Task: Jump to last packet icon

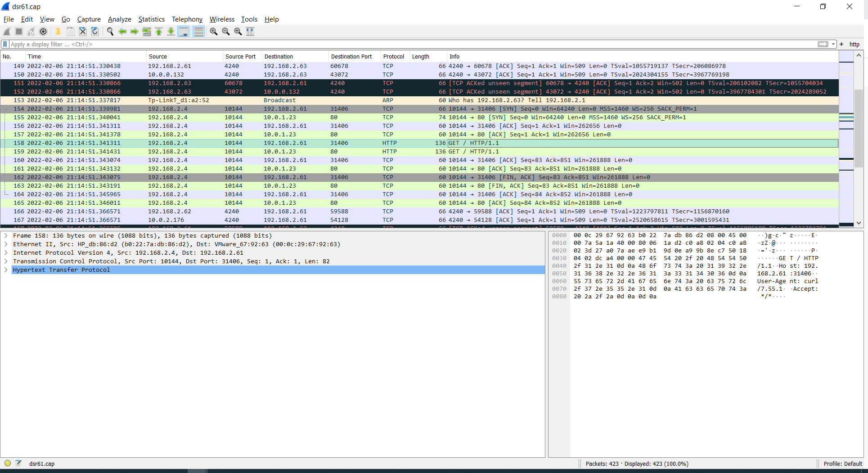Action: (171, 32)
